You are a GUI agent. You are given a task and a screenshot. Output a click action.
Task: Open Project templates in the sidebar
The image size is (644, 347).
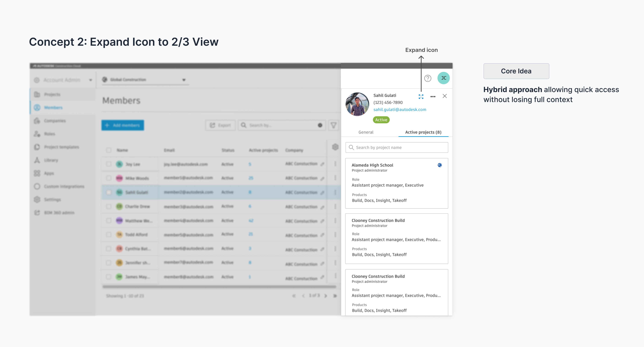63,147
